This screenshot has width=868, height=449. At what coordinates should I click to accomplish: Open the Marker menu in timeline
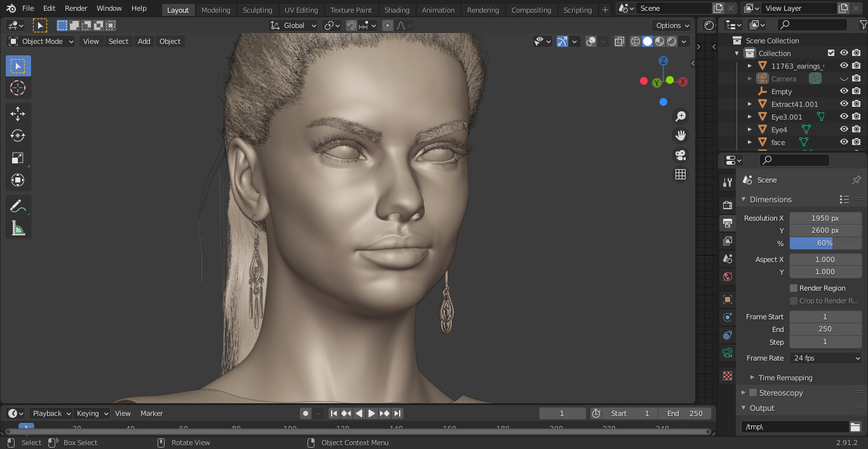pyautogui.click(x=152, y=413)
